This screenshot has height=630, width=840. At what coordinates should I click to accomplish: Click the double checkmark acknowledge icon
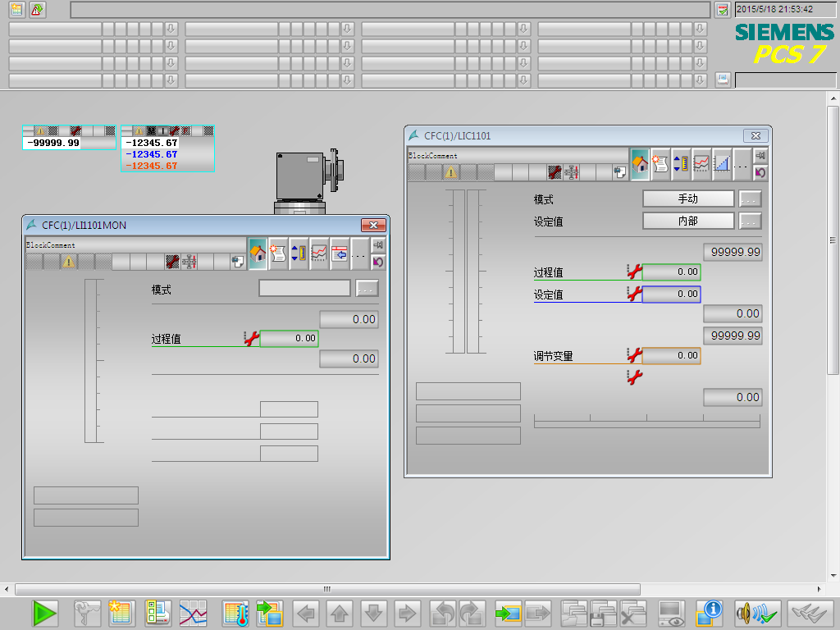click(x=810, y=613)
